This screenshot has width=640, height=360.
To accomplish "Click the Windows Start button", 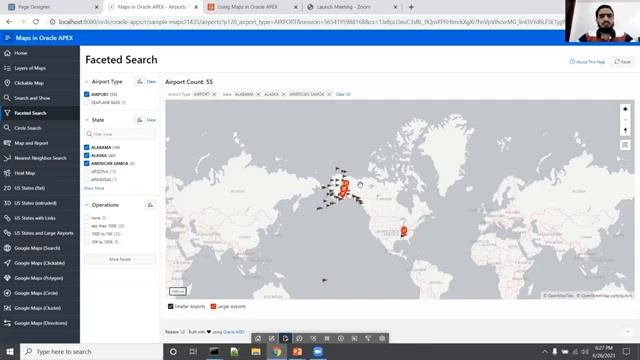I will (x=10, y=351).
